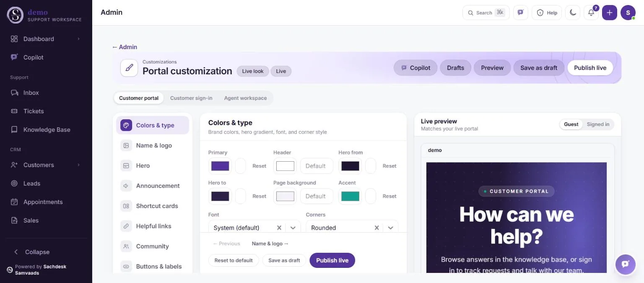Image resolution: width=644 pixels, height=283 pixels.
Task: Open the Primary color swatch
Action: point(220,166)
